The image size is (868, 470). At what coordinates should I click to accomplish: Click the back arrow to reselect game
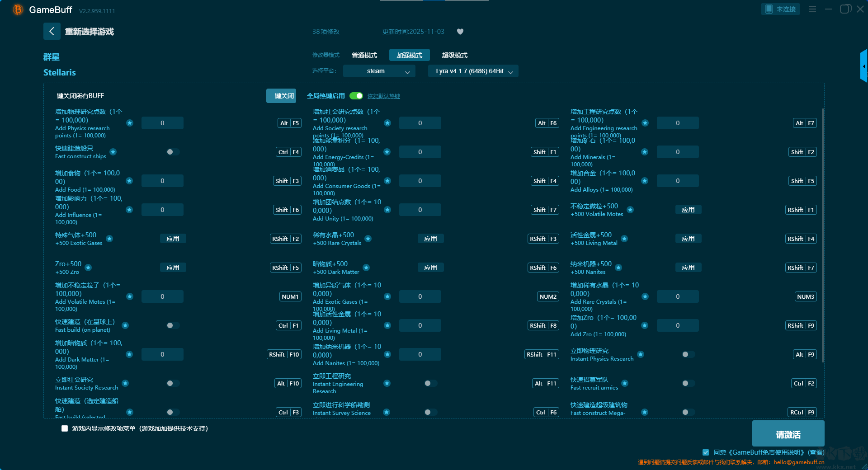click(52, 31)
